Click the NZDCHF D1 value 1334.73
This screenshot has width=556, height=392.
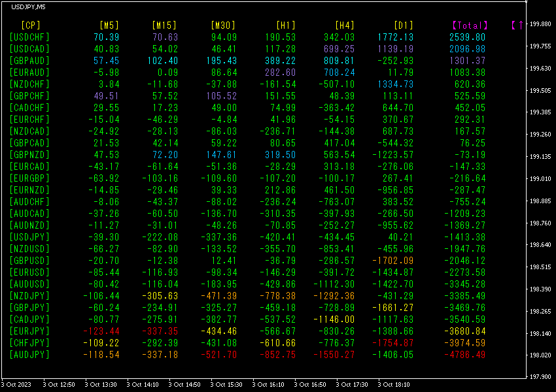point(395,84)
